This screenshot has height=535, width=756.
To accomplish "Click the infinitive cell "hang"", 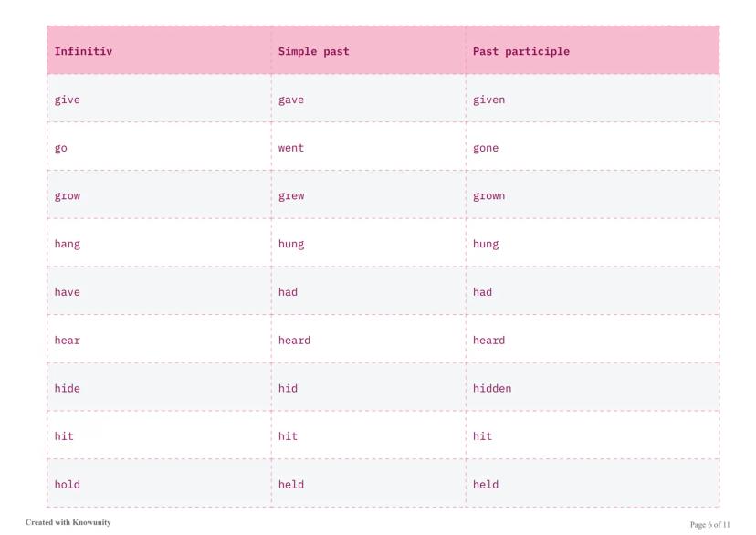I will point(68,244).
